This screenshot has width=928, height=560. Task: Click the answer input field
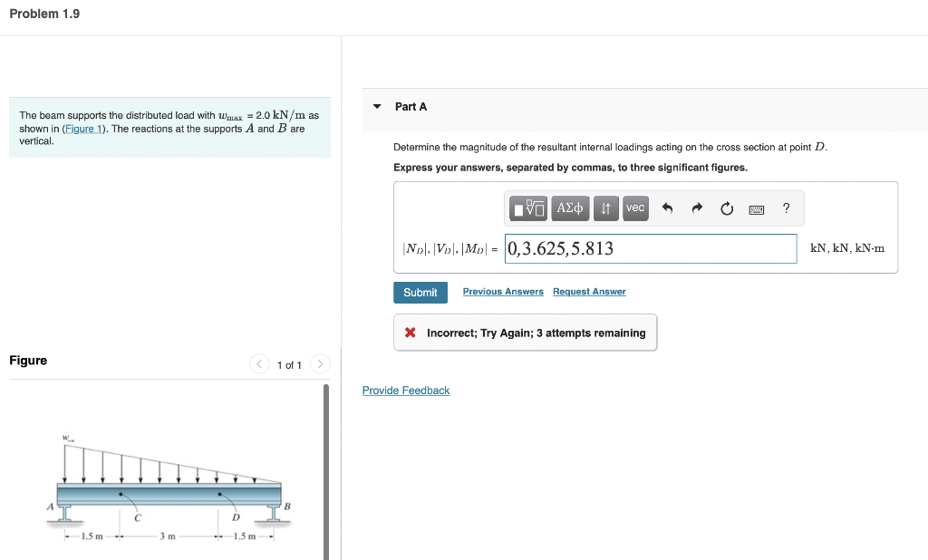coord(649,248)
